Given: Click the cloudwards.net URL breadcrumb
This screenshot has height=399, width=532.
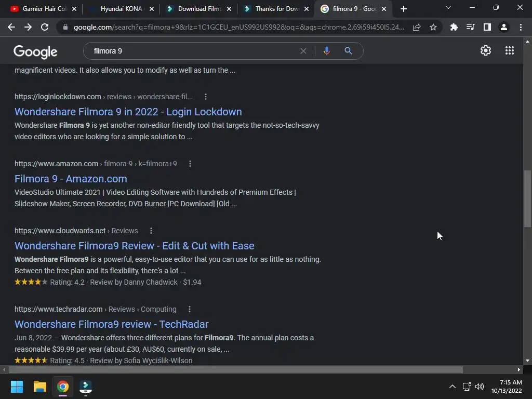Looking at the screenshot, I should pyautogui.click(x=76, y=231).
